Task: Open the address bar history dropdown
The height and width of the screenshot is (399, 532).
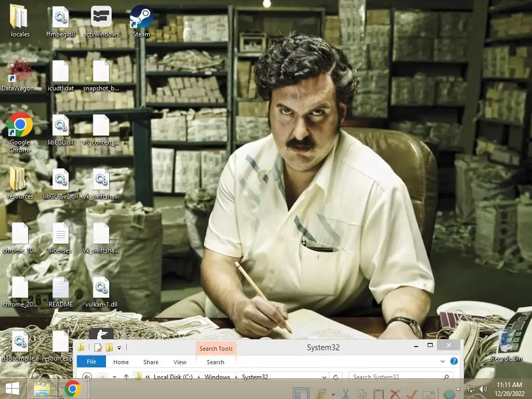Action: pyautogui.click(x=324, y=377)
